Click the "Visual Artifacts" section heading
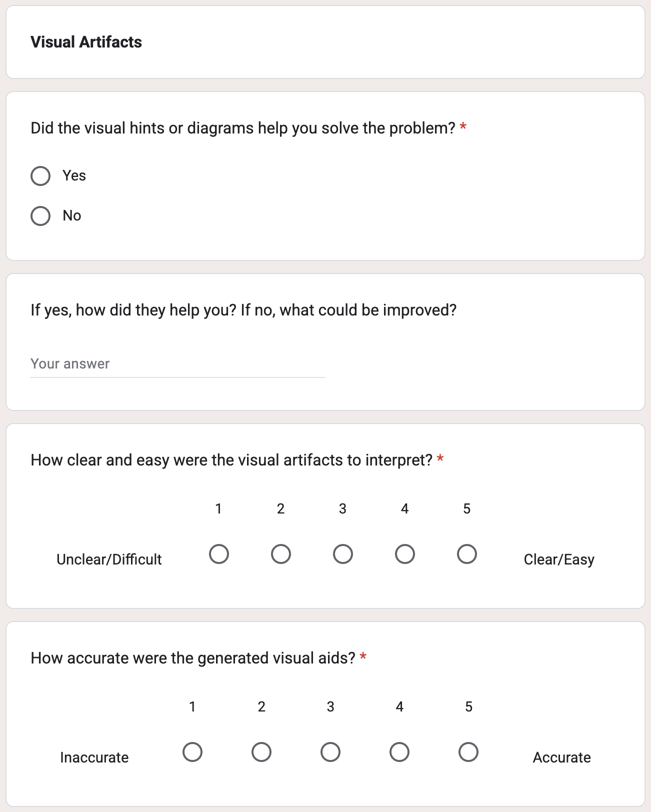 tap(86, 42)
